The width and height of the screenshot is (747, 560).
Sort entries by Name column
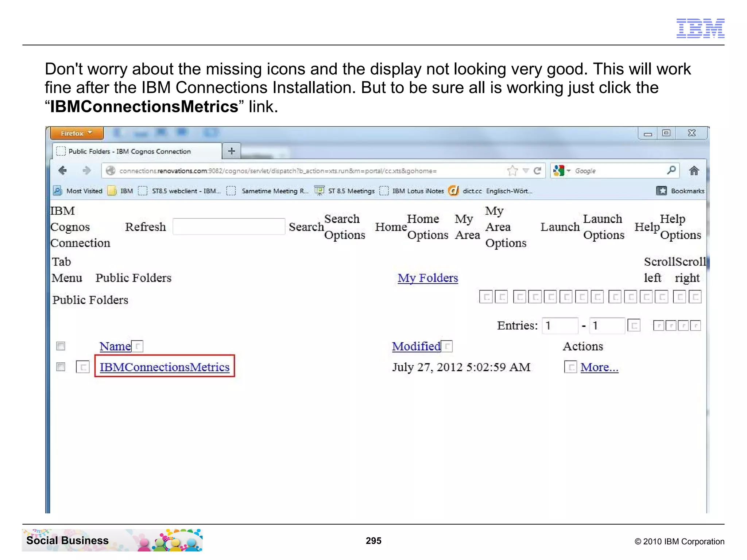pyautogui.click(x=115, y=346)
